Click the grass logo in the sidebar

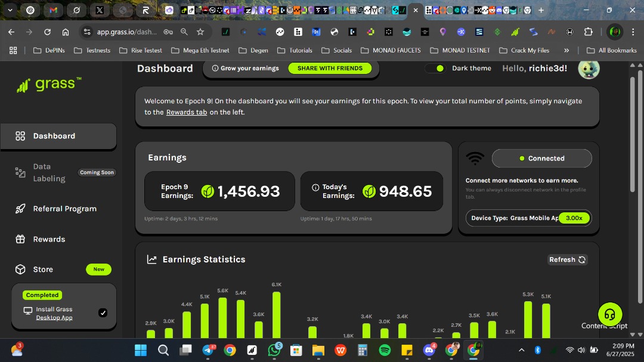(49, 84)
